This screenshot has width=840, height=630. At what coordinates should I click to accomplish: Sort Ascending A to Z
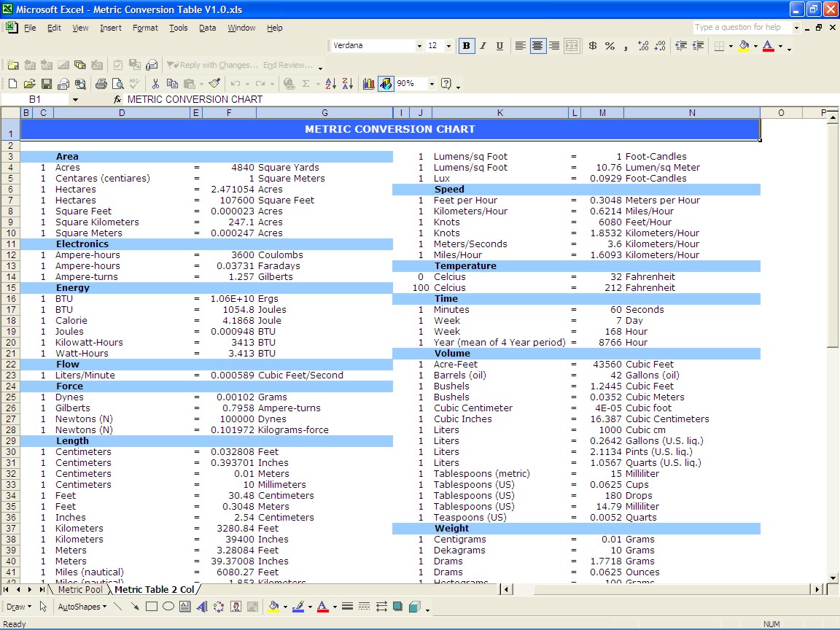tap(331, 84)
